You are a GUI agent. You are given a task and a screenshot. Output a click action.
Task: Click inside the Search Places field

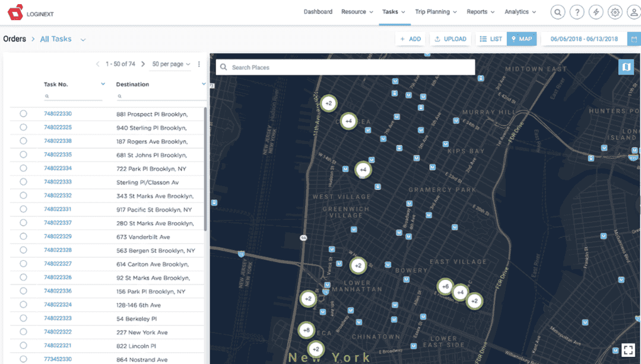click(x=344, y=67)
